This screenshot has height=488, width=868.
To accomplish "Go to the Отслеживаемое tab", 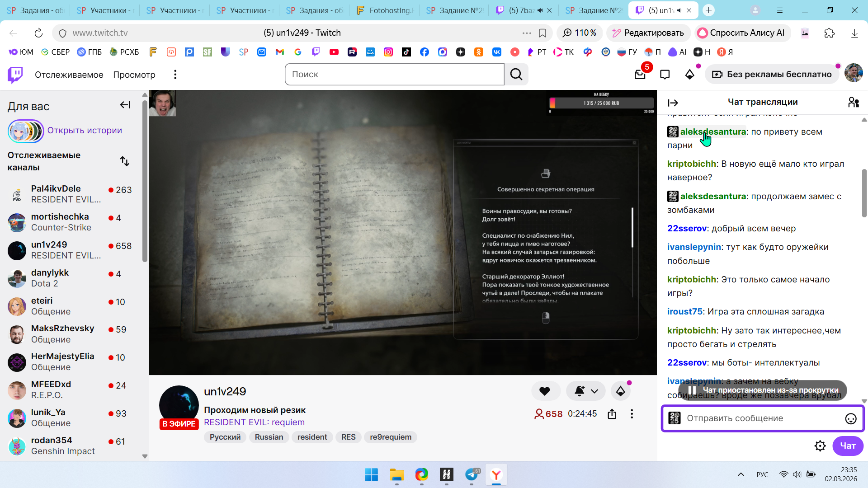I will click(x=69, y=75).
